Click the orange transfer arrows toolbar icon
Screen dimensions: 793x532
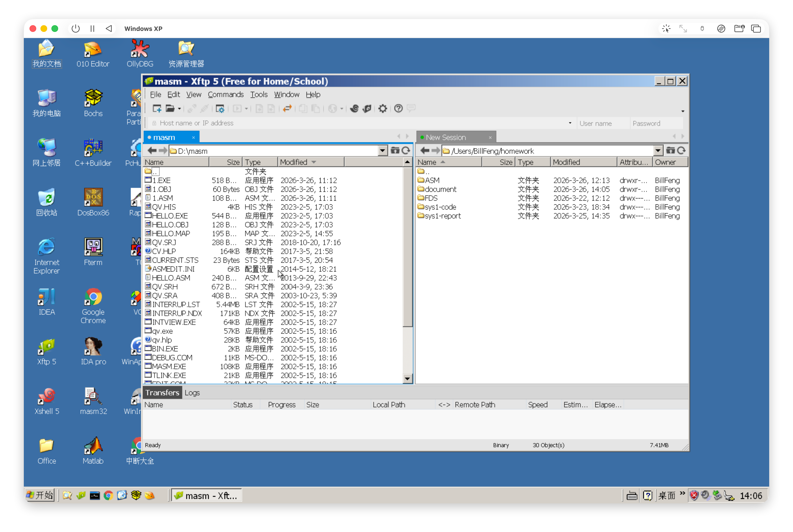pos(287,108)
